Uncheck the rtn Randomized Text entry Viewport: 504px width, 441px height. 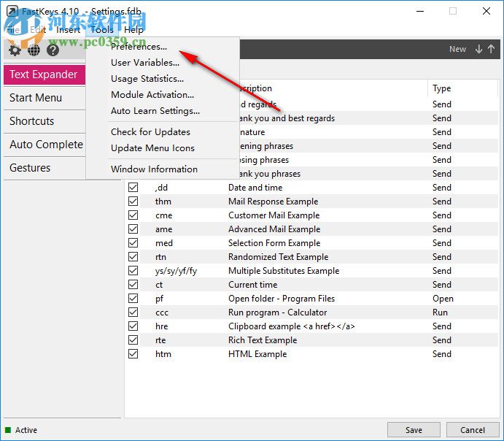click(133, 257)
